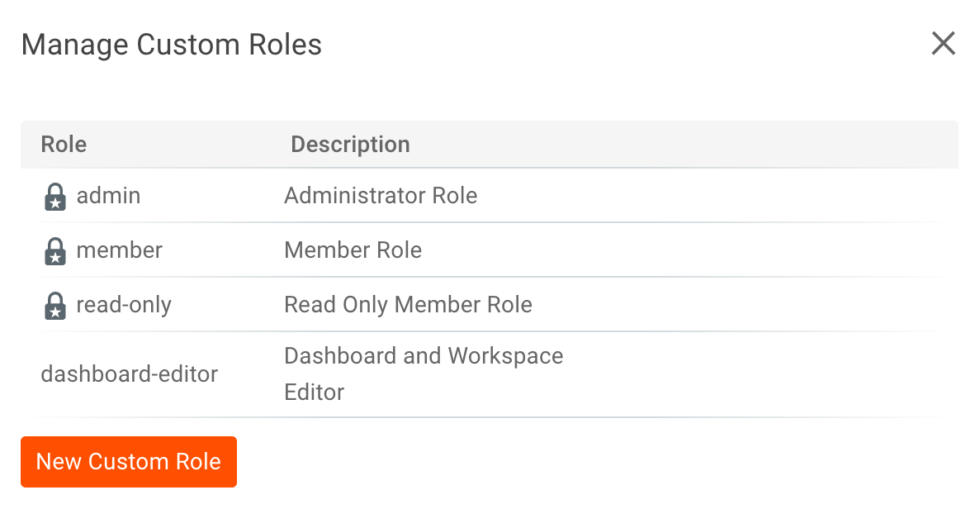This screenshot has width=980, height=509.
Task: Click the Administrator Role description text
Action: tap(380, 196)
